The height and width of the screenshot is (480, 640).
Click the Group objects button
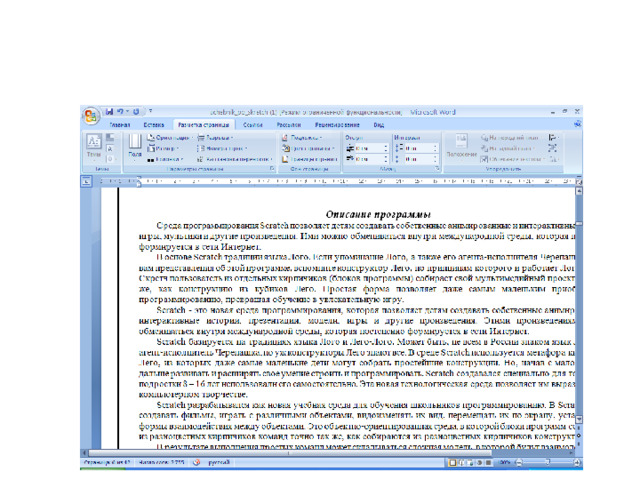click(553, 149)
